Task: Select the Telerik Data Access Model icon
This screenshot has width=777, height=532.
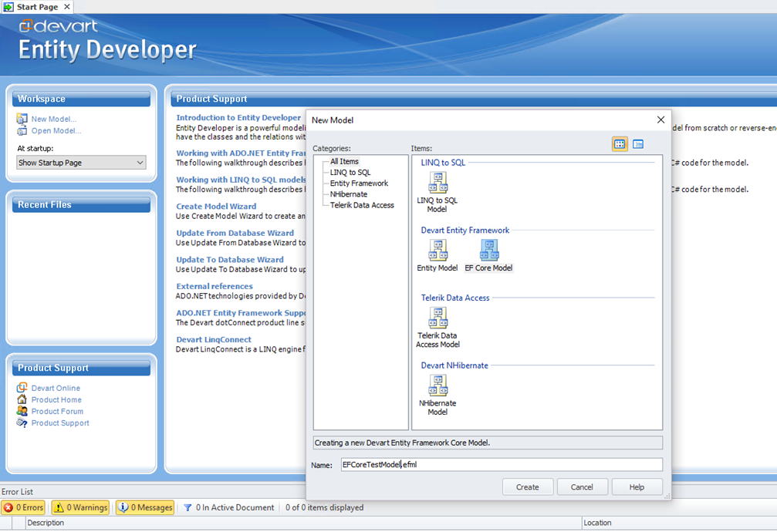Action: (x=437, y=318)
